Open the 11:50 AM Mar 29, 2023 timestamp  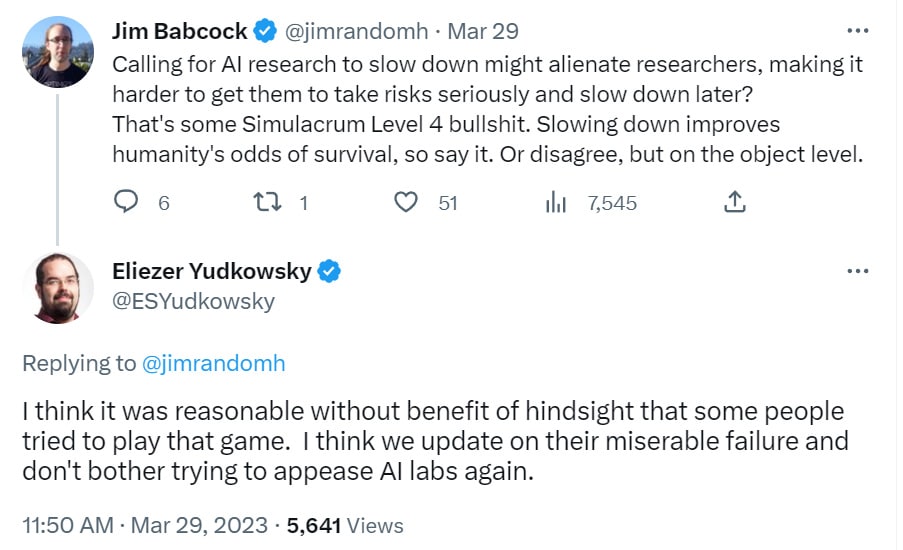click(145, 525)
